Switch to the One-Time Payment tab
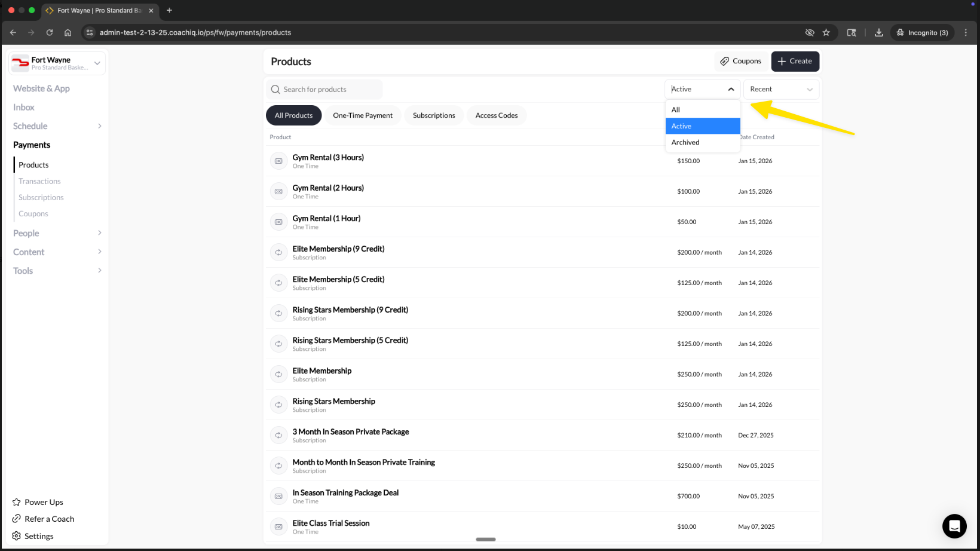The width and height of the screenshot is (980, 551). click(x=363, y=115)
